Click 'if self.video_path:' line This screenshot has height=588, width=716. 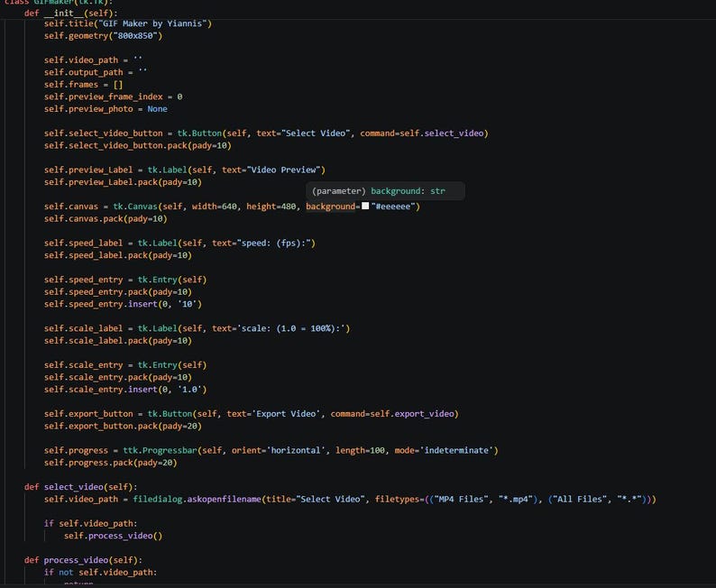pos(91,523)
